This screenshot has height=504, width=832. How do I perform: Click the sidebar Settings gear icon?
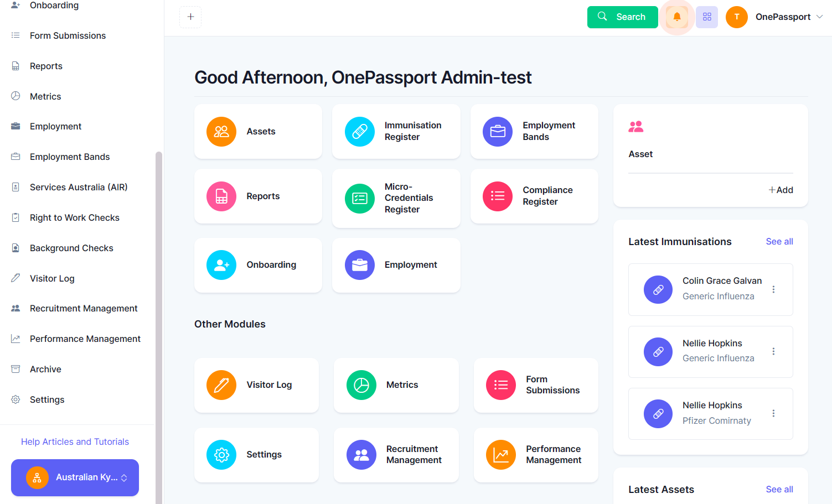click(15, 399)
